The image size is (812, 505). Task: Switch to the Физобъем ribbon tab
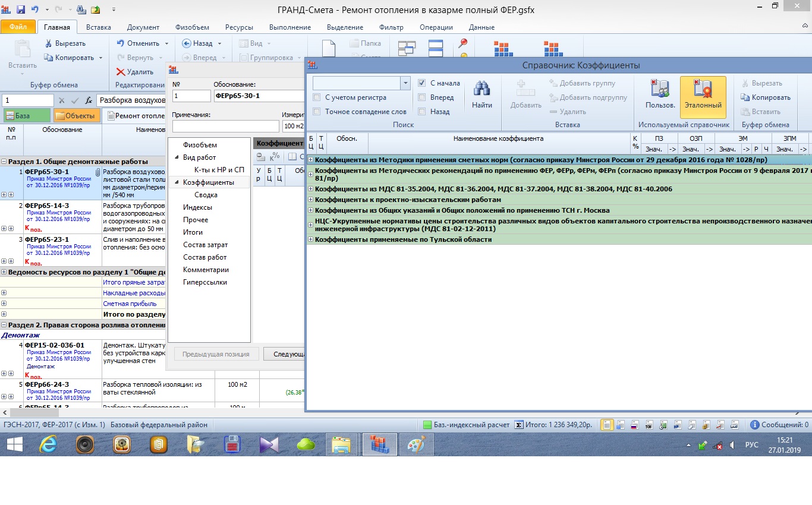click(192, 27)
